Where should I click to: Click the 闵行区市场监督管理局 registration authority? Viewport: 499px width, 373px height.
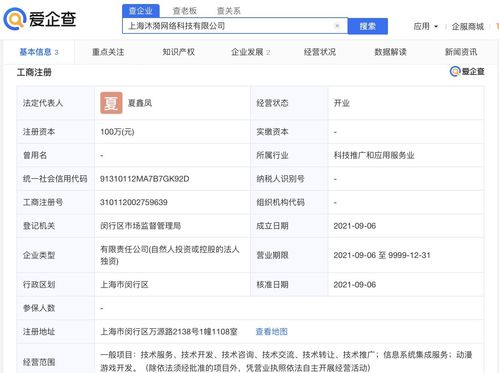pos(140,226)
